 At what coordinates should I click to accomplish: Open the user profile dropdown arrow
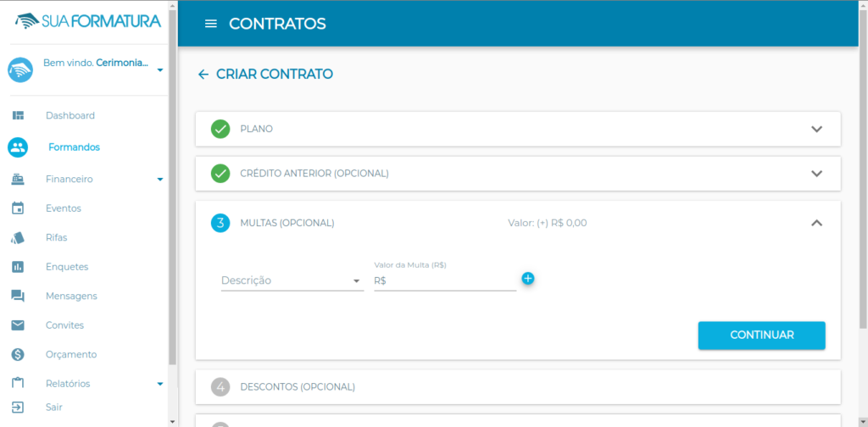coord(160,70)
